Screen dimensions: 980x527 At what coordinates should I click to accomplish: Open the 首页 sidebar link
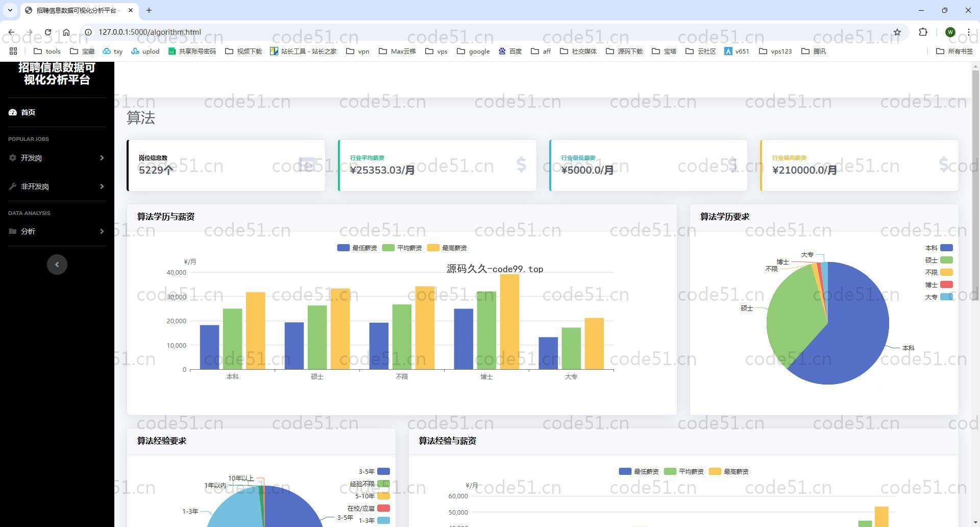tap(57, 112)
